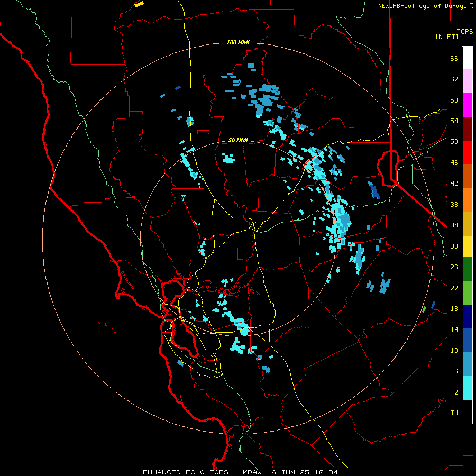Click the small green echo near east edge
The image size is (476, 476).
pos(424,309)
